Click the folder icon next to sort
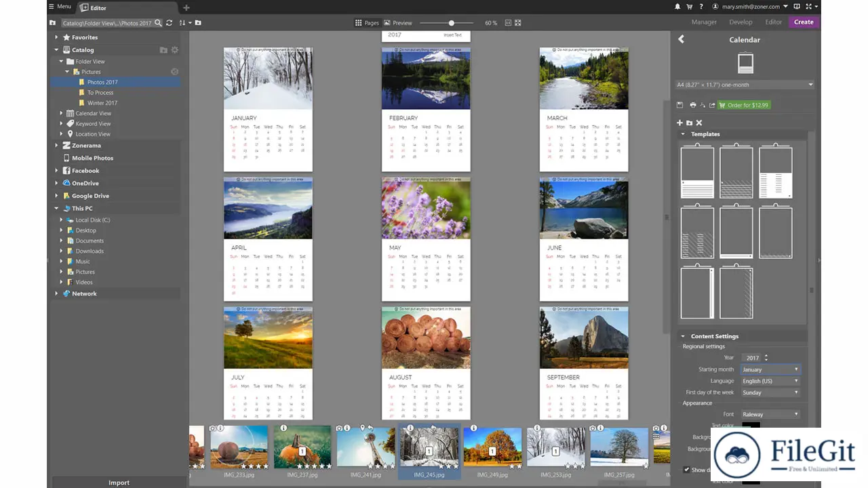Viewport: 868px width, 488px height. pyautogui.click(x=198, y=23)
